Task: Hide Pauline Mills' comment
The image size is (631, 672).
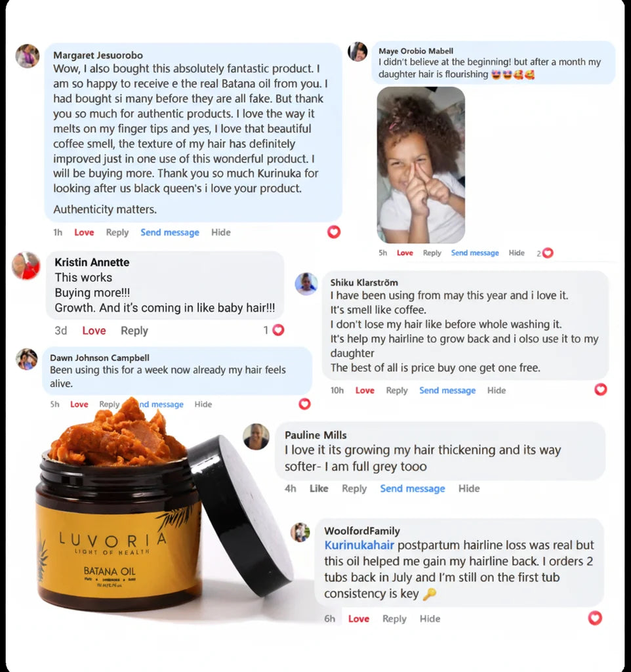Action: 468,488
